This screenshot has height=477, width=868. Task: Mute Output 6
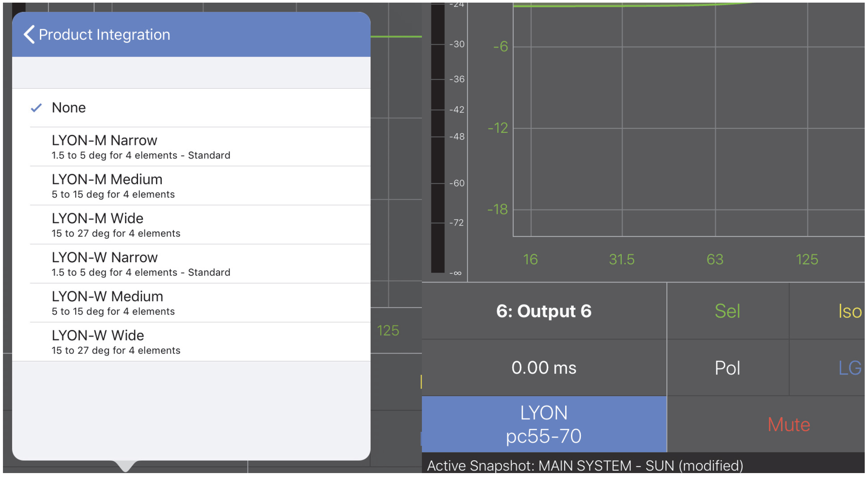tap(766, 424)
